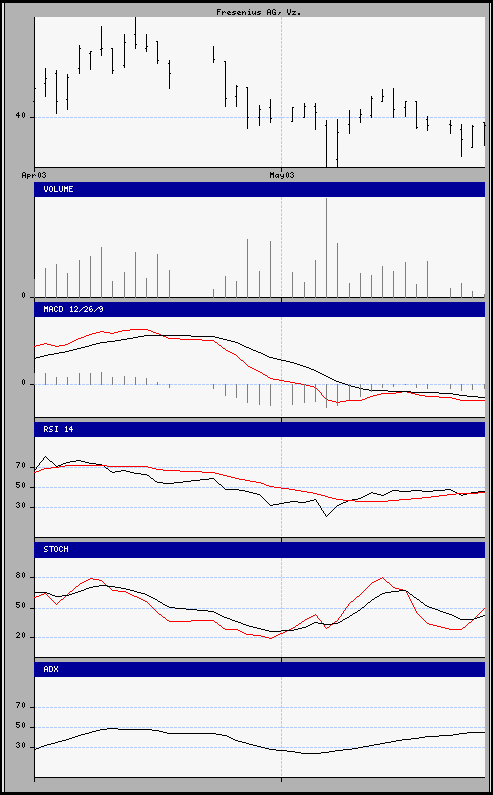Select the RSI 14 panel header
Screen dimensions: 493x795
(x=260, y=429)
